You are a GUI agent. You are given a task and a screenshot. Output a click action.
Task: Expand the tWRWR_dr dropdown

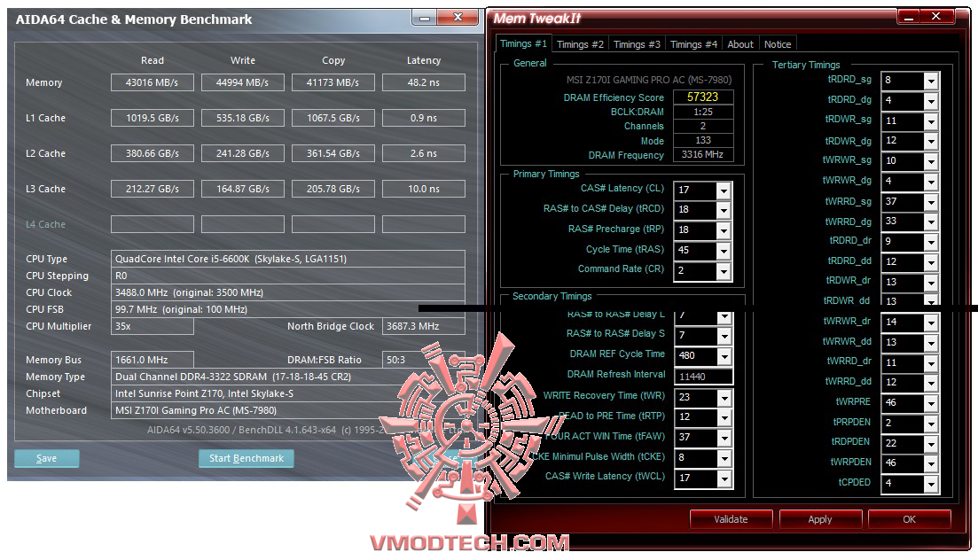pos(931,323)
